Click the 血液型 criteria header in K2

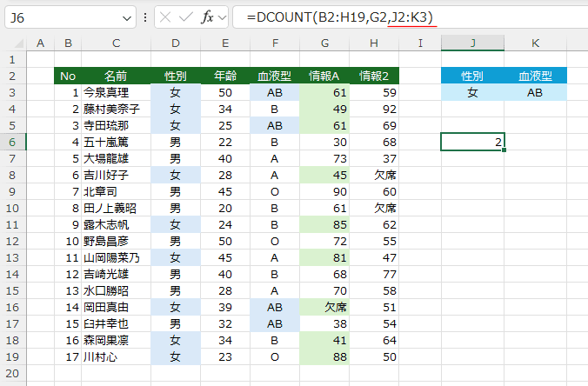[535, 76]
